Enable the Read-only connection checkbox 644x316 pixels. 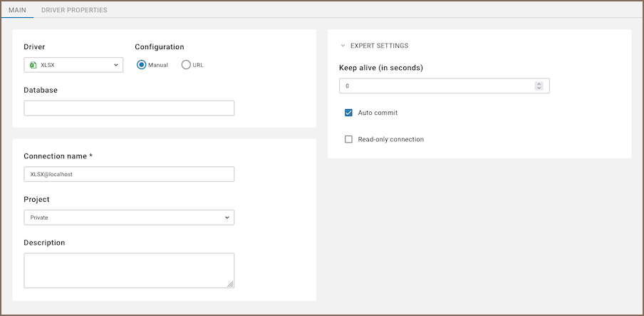pos(349,139)
